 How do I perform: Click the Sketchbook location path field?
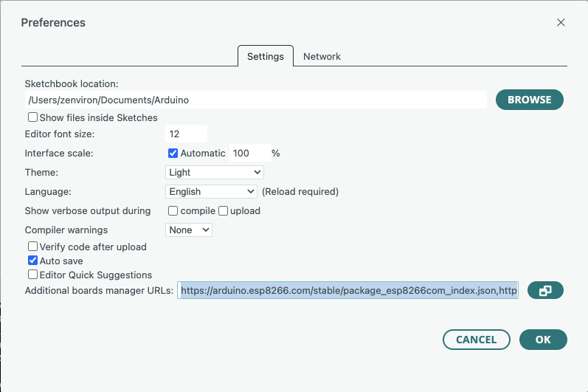coord(255,100)
